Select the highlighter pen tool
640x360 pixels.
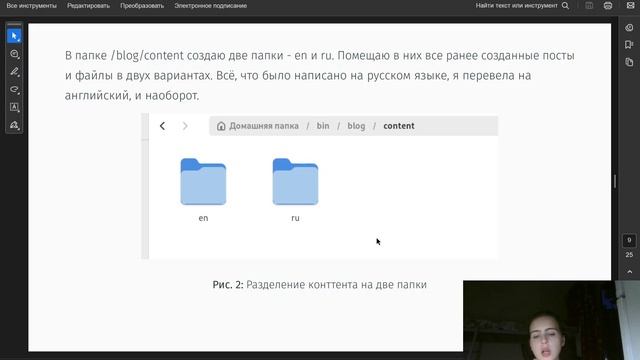coord(14,72)
